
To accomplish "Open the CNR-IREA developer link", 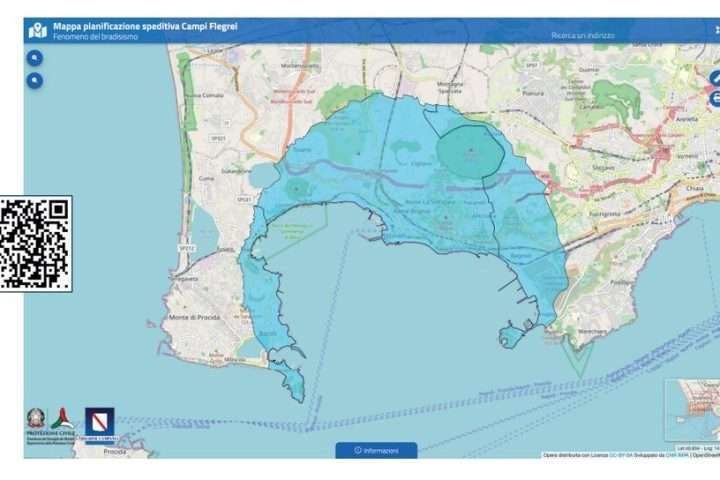I will pyautogui.click(x=677, y=455).
